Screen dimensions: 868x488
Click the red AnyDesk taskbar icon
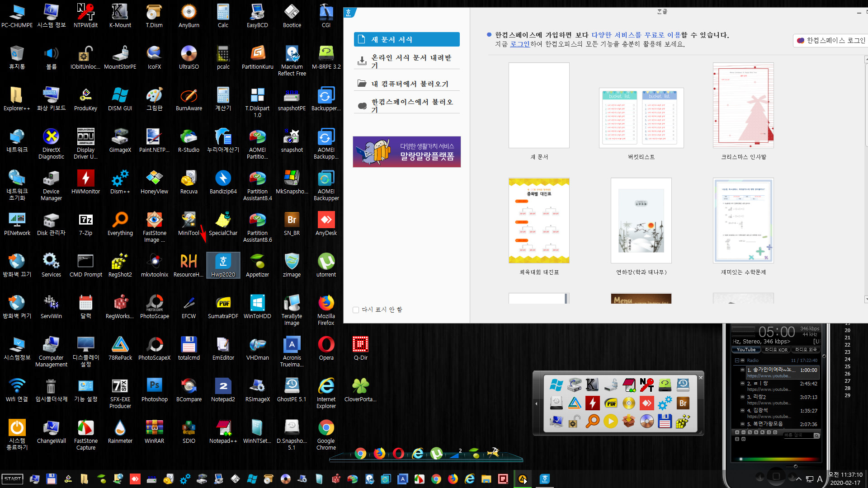(135, 479)
